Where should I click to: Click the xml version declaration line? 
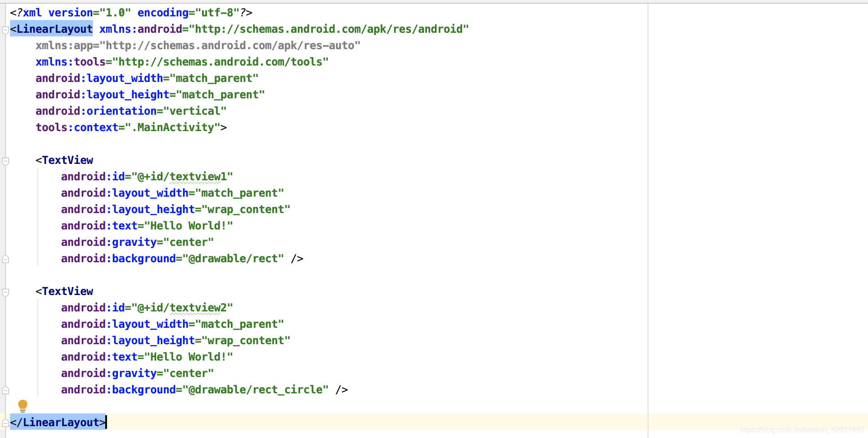[131, 13]
